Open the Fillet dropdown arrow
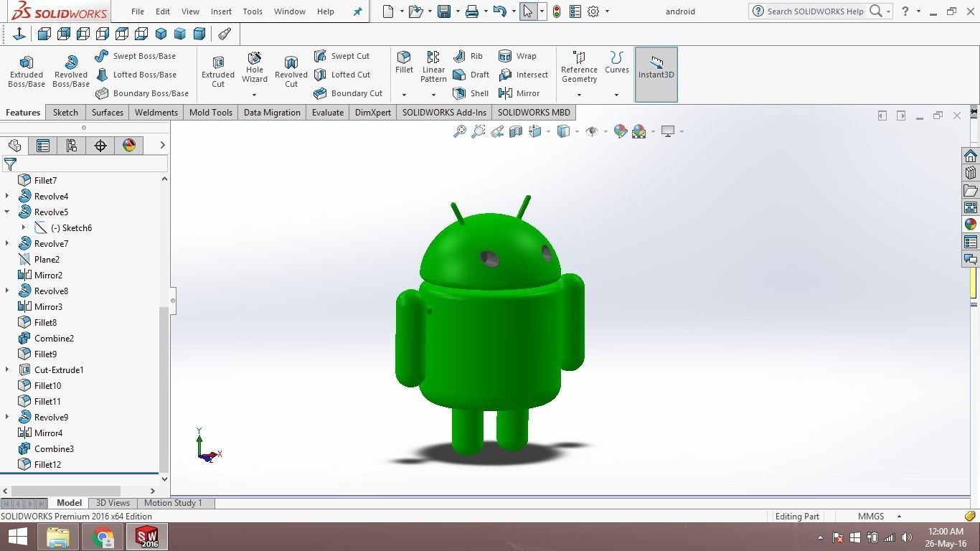 [404, 95]
